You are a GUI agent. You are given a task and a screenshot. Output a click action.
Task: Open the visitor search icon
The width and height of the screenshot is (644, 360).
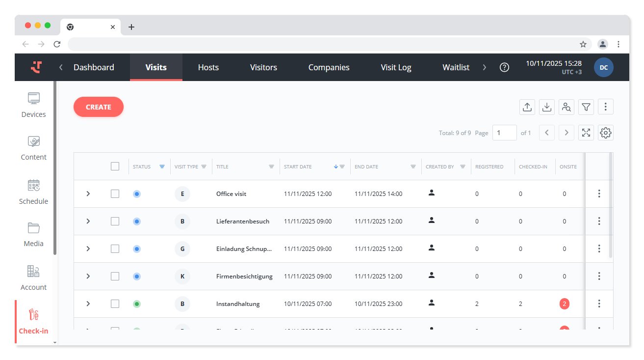coord(567,107)
